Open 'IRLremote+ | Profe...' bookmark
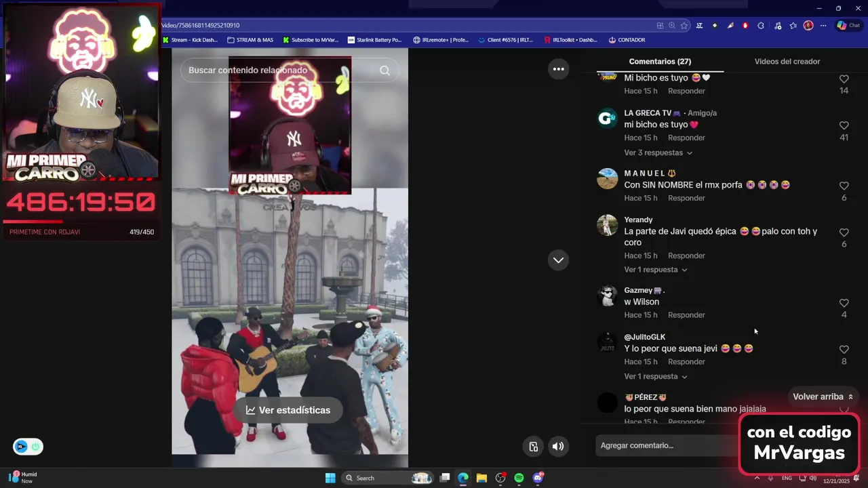868x488 pixels. [x=441, y=40]
